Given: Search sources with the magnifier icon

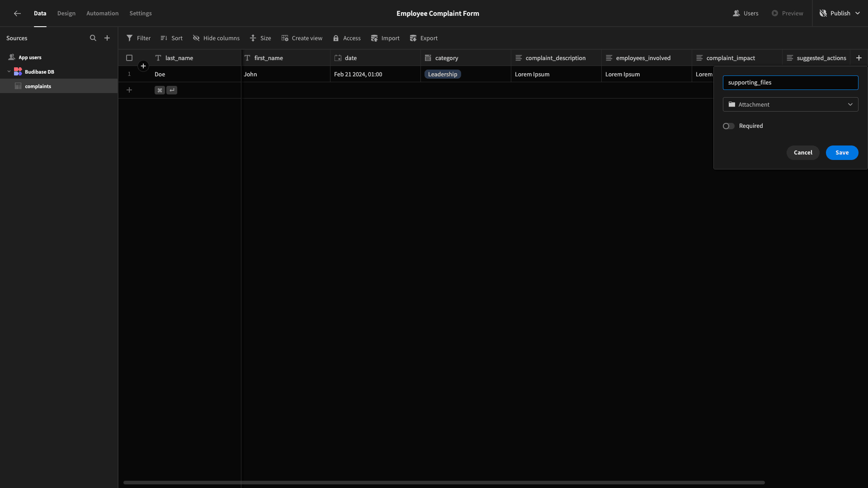Looking at the screenshot, I should pos(93,38).
